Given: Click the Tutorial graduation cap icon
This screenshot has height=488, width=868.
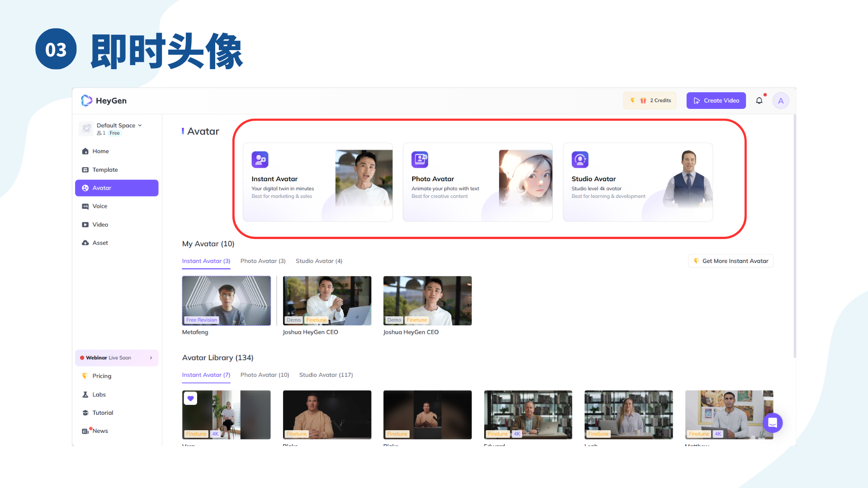Looking at the screenshot, I should point(85,413).
